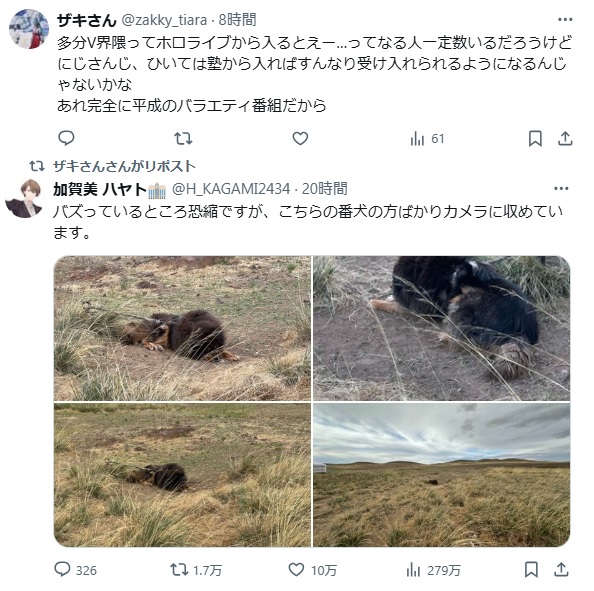The width and height of the screenshot is (594, 591).
Task: Open the @zakky_tiara handle link
Action: [164, 20]
